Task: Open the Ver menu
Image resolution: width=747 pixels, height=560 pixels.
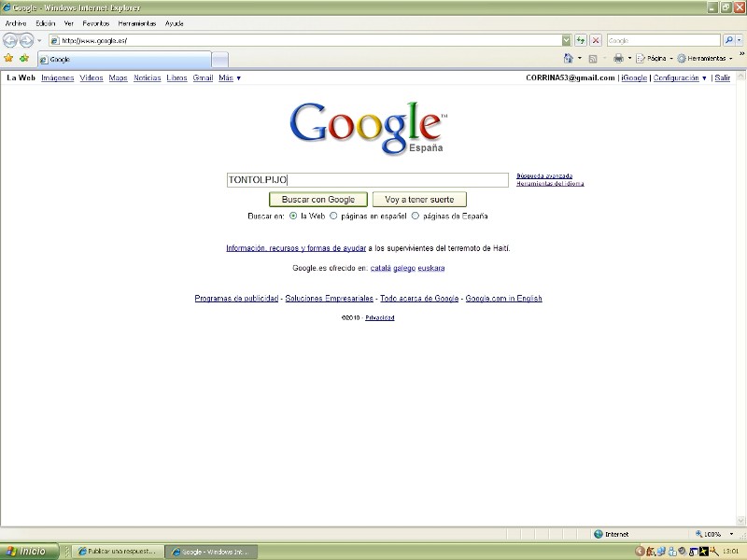Action: pyautogui.click(x=68, y=23)
